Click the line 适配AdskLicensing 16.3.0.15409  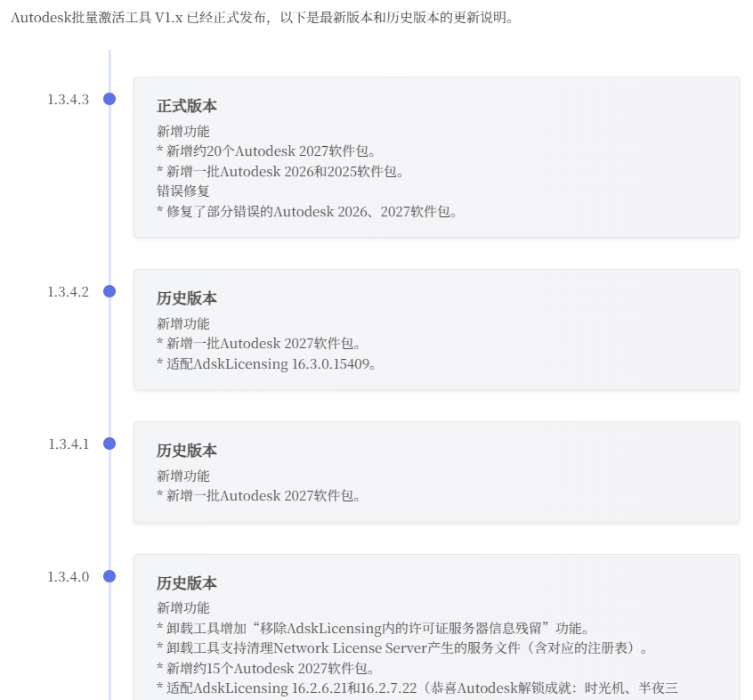pos(266,363)
